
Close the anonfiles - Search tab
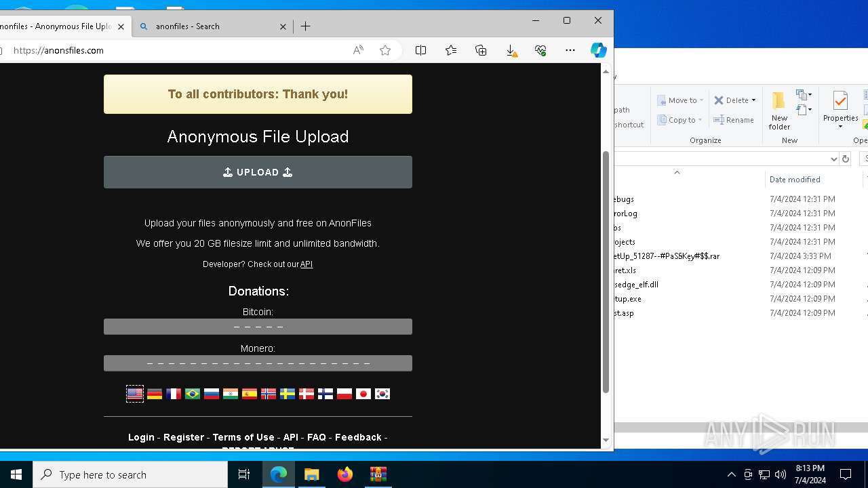point(283,26)
